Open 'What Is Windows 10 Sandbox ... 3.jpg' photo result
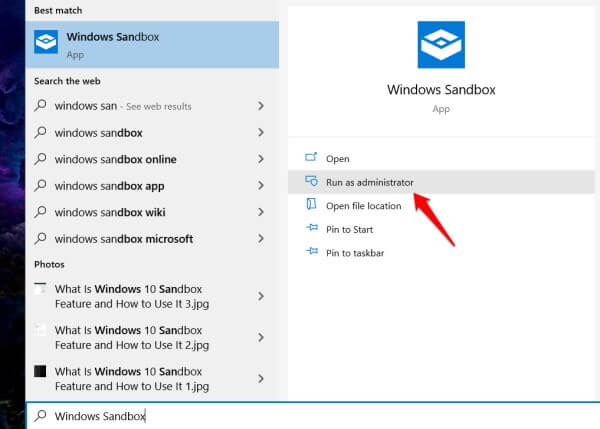600x429 pixels. pyautogui.click(x=152, y=296)
